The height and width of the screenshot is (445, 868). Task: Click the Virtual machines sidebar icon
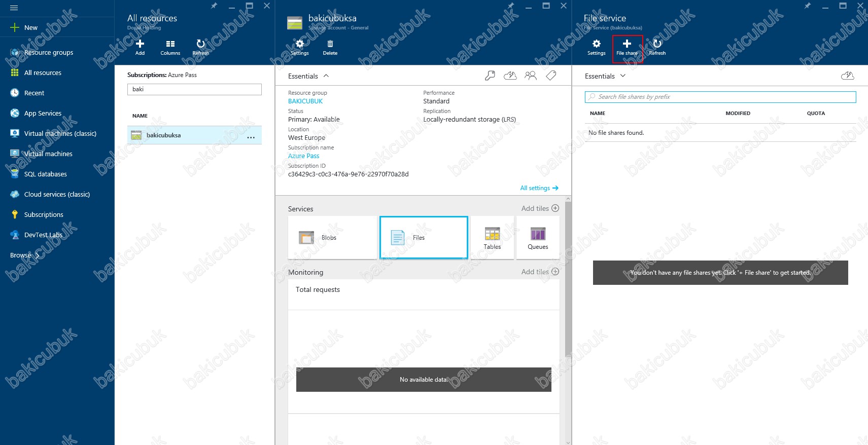[x=15, y=154]
